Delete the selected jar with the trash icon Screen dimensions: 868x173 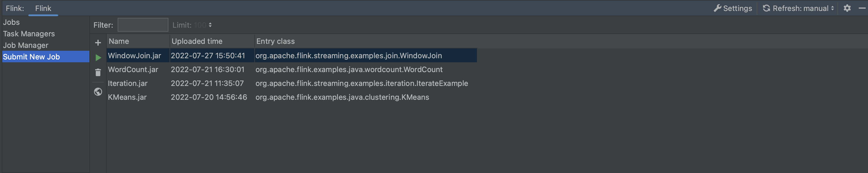coord(98,72)
